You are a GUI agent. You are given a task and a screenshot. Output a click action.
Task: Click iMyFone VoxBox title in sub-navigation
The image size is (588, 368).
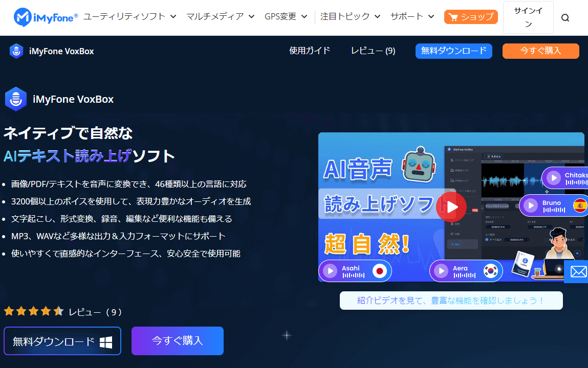(x=61, y=51)
